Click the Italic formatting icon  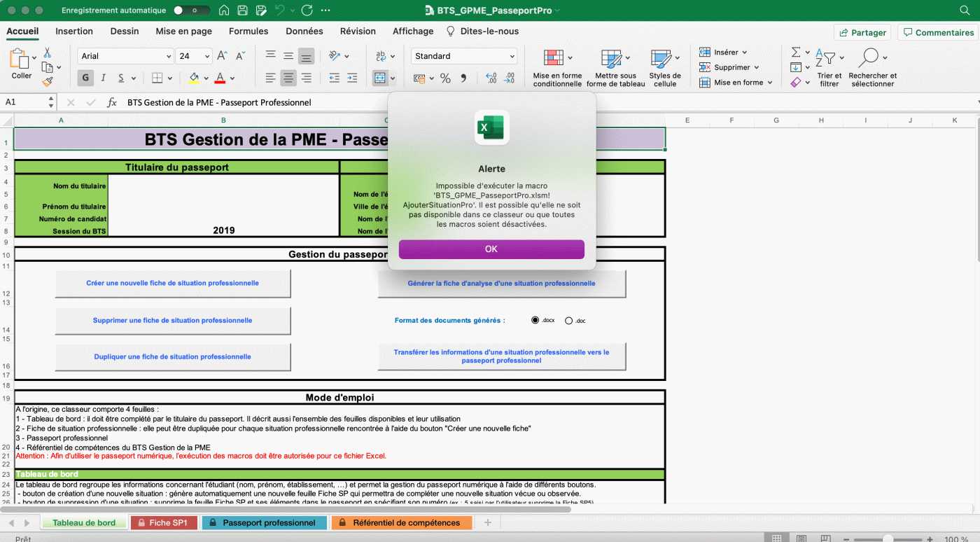coord(104,78)
